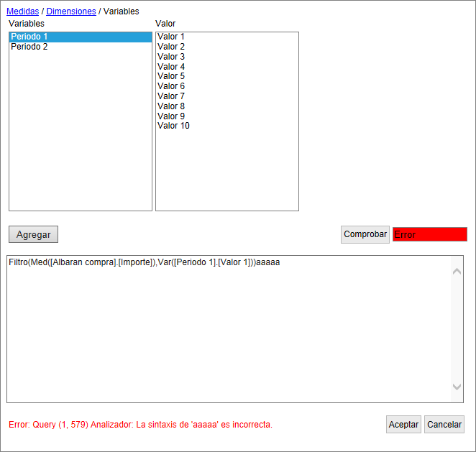Pick Valor 4 in the list
Screen dimensions: 476x452
171,67
